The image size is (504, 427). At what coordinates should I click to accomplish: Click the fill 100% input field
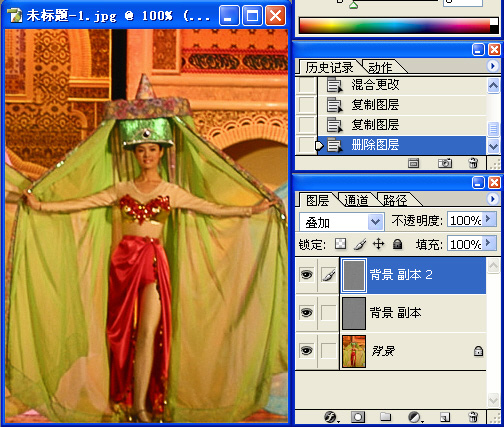point(465,244)
